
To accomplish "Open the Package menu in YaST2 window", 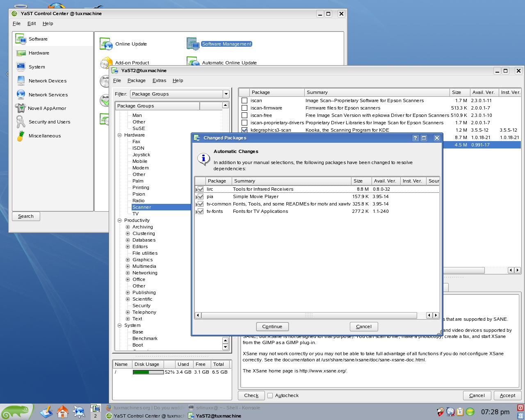I will click(137, 80).
